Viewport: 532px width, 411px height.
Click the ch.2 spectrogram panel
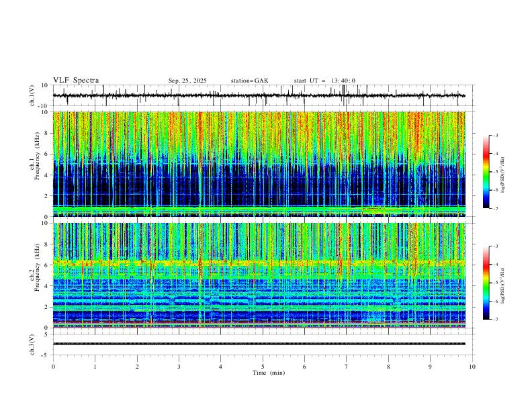coord(259,275)
